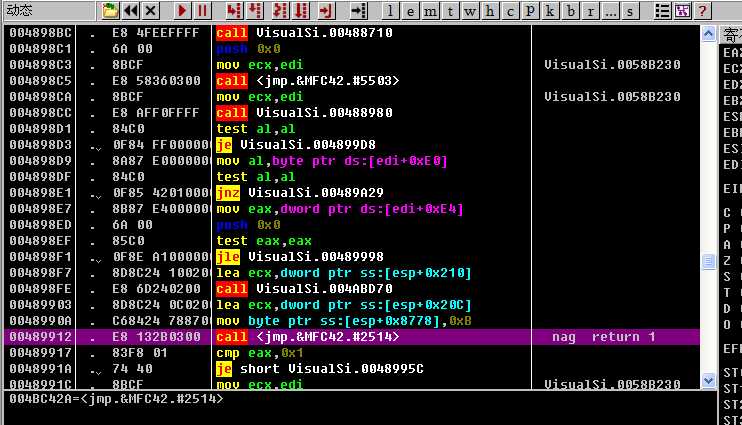Click the Step Into toolbar icon
Viewport: 742px width, 425px height.
pyautogui.click(x=233, y=10)
